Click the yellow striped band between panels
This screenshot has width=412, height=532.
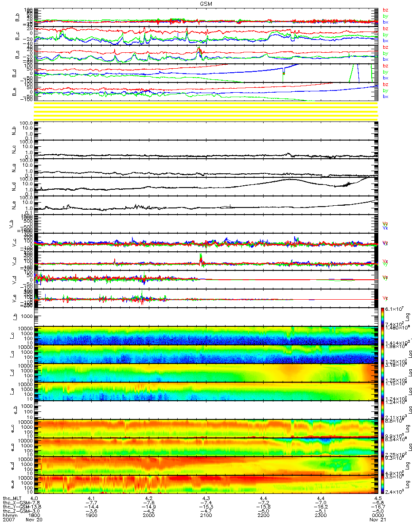[206, 111]
